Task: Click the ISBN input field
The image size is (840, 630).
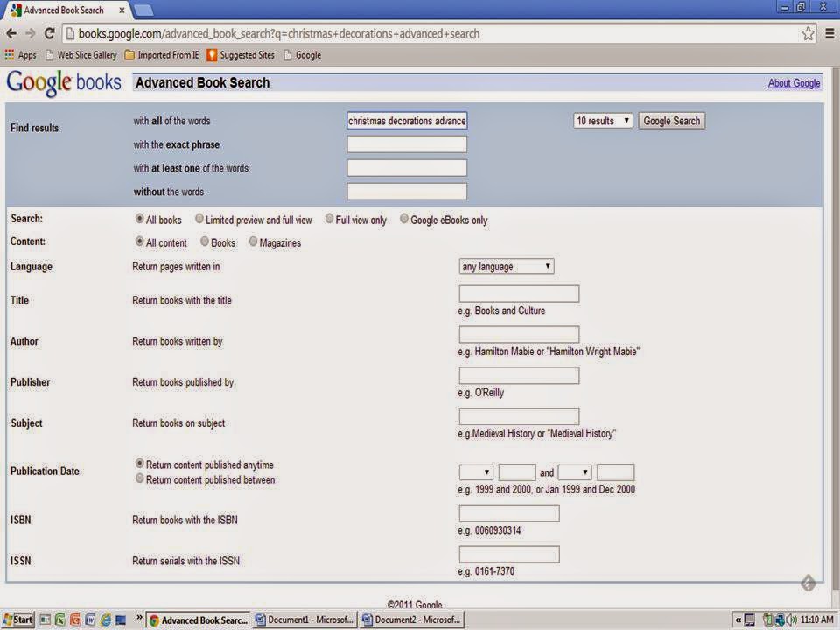Action: click(x=509, y=514)
